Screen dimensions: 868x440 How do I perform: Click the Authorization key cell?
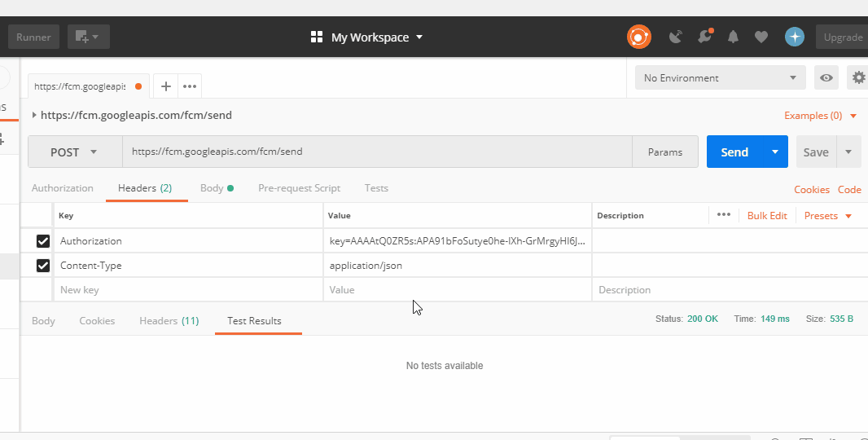click(188, 241)
